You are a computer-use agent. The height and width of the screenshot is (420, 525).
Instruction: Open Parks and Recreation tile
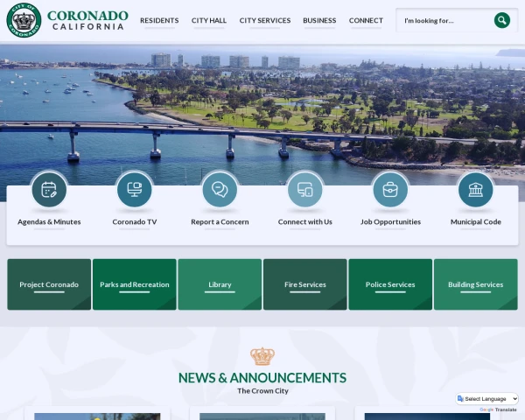pos(135,284)
